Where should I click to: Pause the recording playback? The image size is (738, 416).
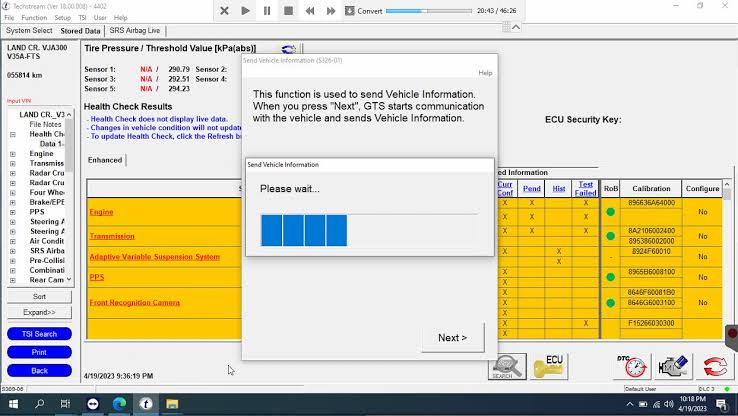(267, 11)
